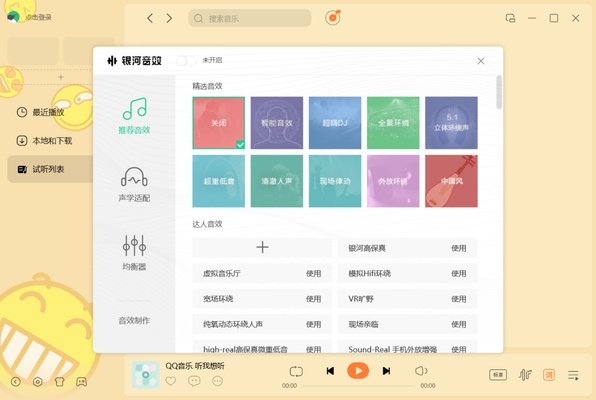Click the playback progress bar
The image size is (596, 400).
pyautogui.click(x=358, y=386)
